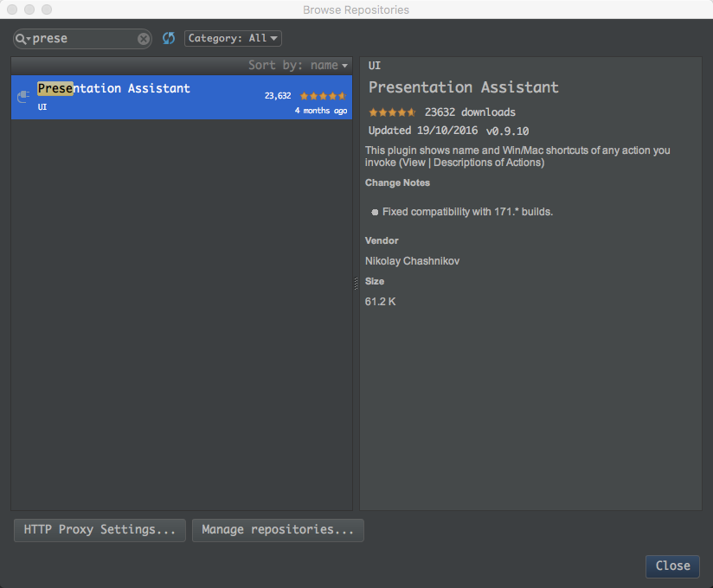Click the splitter handle between the panels
Viewport: 713px width, 588px height.
(x=356, y=283)
